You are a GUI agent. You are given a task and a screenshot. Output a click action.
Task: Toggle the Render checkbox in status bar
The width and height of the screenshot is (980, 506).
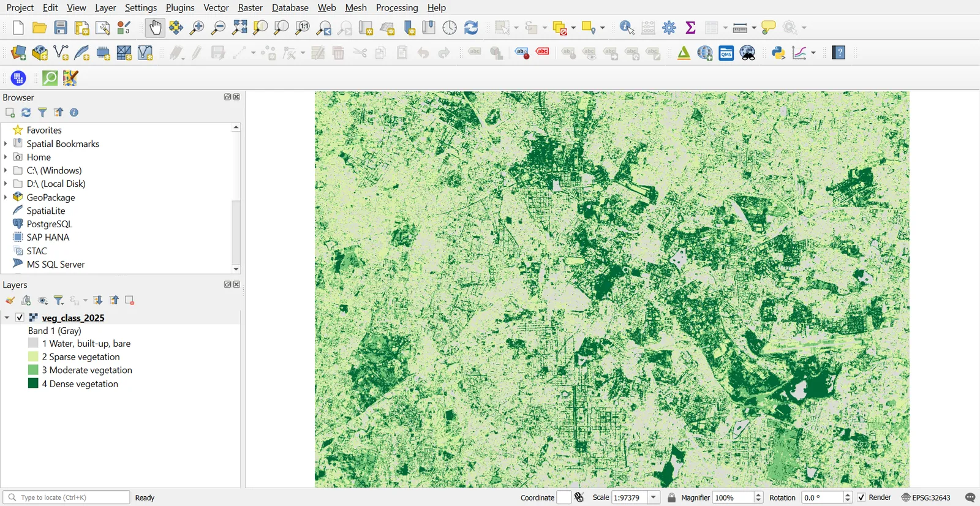pyautogui.click(x=862, y=497)
